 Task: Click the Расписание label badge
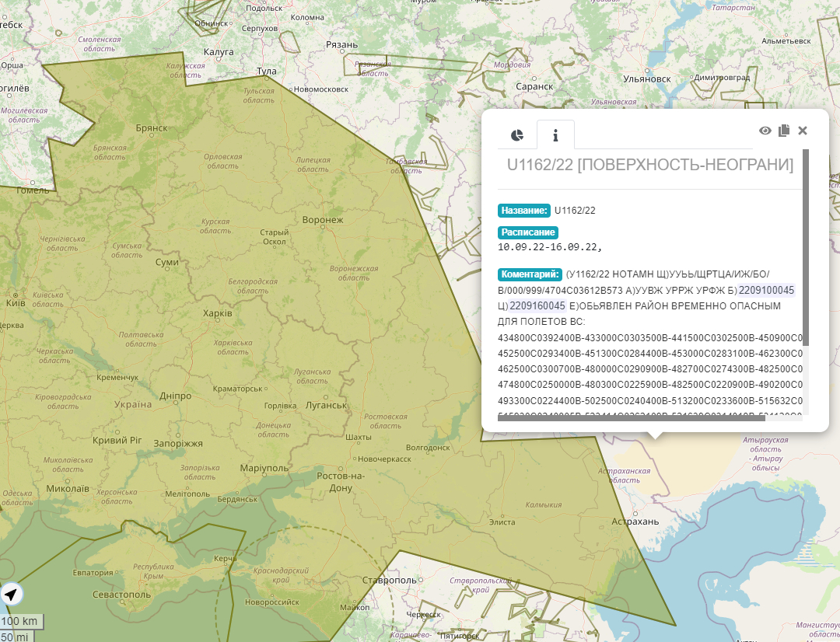(527, 232)
